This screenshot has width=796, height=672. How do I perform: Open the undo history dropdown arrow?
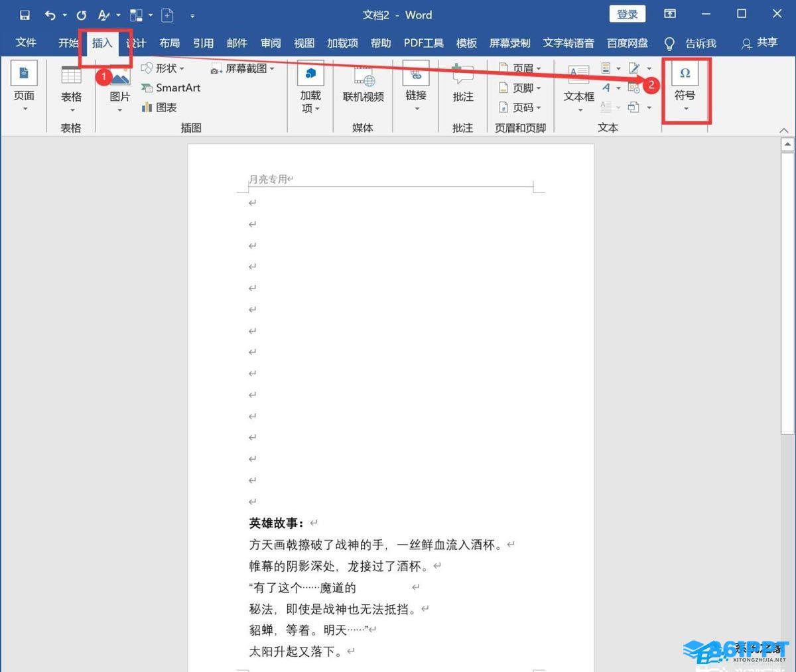pyautogui.click(x=64, y=15)
